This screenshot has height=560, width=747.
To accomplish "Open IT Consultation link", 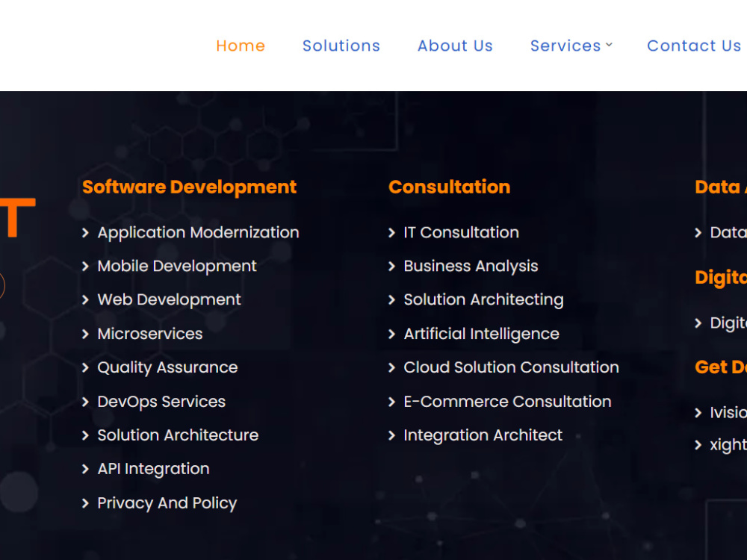I will click(x=461, y=232).
